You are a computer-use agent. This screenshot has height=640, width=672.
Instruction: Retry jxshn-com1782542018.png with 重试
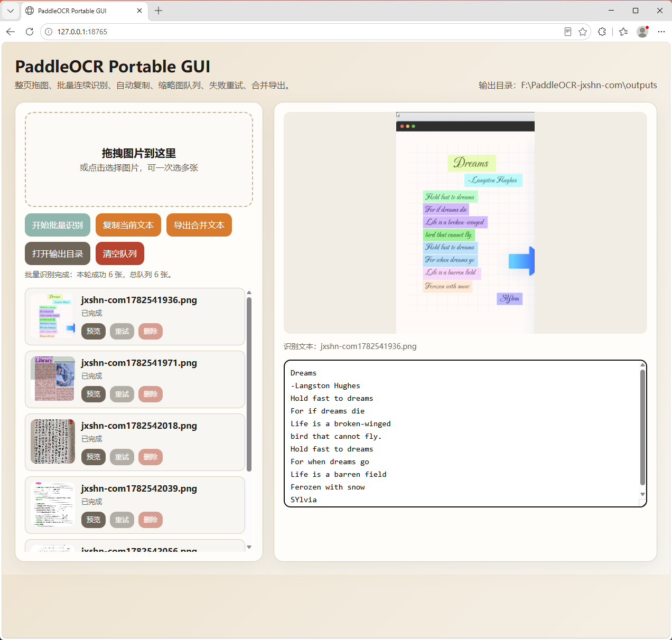(122, 457)
